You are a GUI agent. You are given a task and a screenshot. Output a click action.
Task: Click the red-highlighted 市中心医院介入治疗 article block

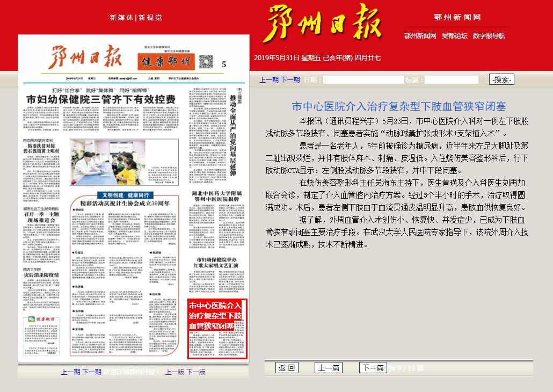pyautogui.click(x=217, y=329)
